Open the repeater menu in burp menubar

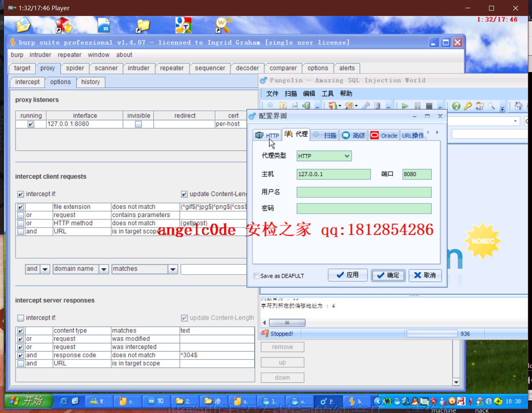tap(70, 55)
